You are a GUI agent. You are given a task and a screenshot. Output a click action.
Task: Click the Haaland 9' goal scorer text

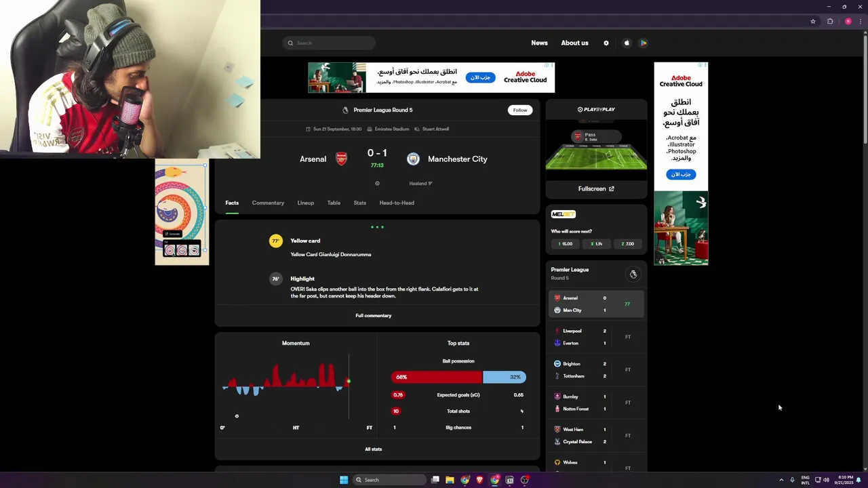point(420,183)
